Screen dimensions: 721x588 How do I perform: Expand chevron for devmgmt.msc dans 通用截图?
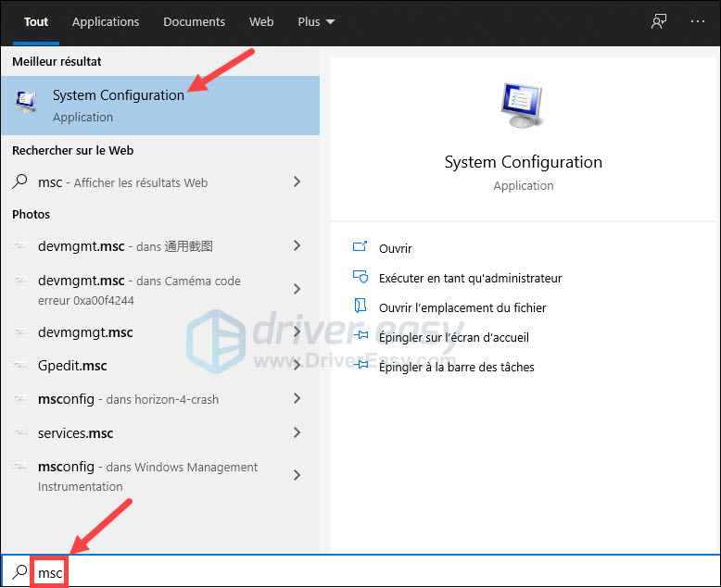click(x=297, y=245)
